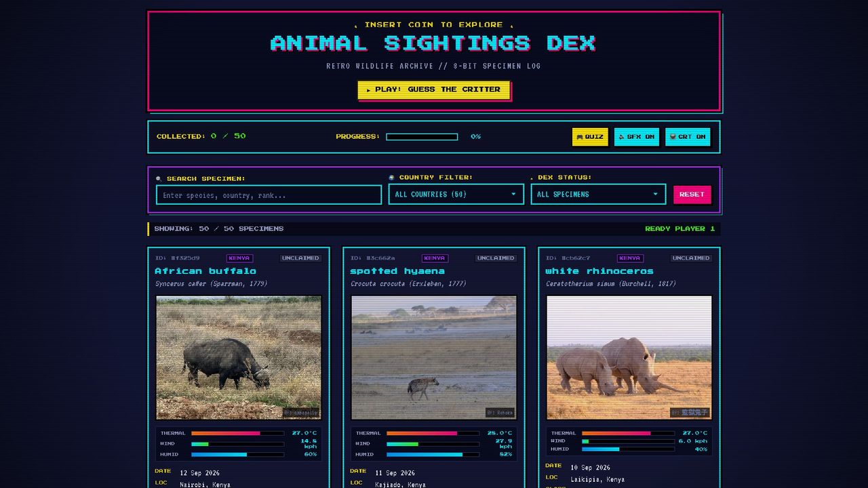Focus the Search Specimen input field

tap(269, 195)
